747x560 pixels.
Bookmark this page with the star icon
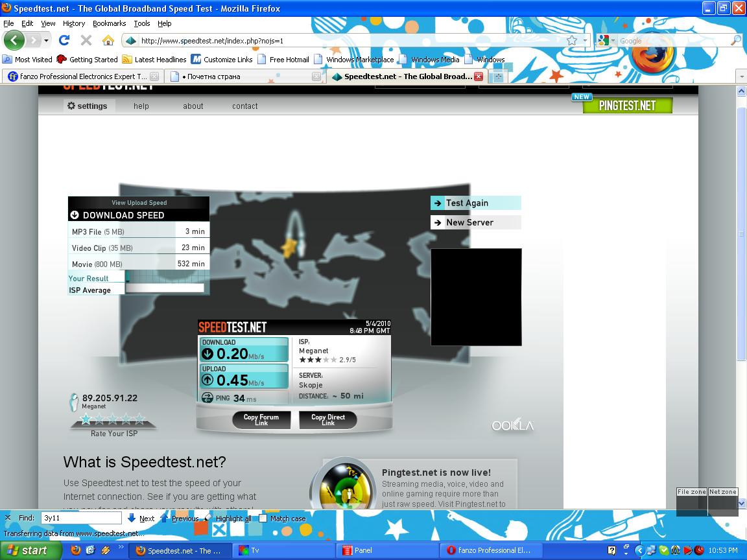tap(571, 40)
